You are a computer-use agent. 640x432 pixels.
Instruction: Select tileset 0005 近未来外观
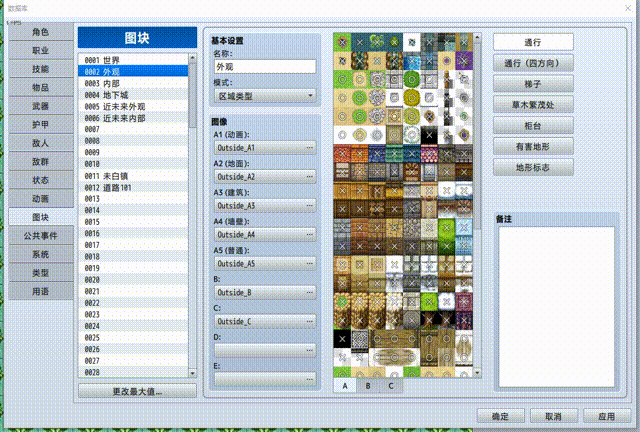click(133, 107)
